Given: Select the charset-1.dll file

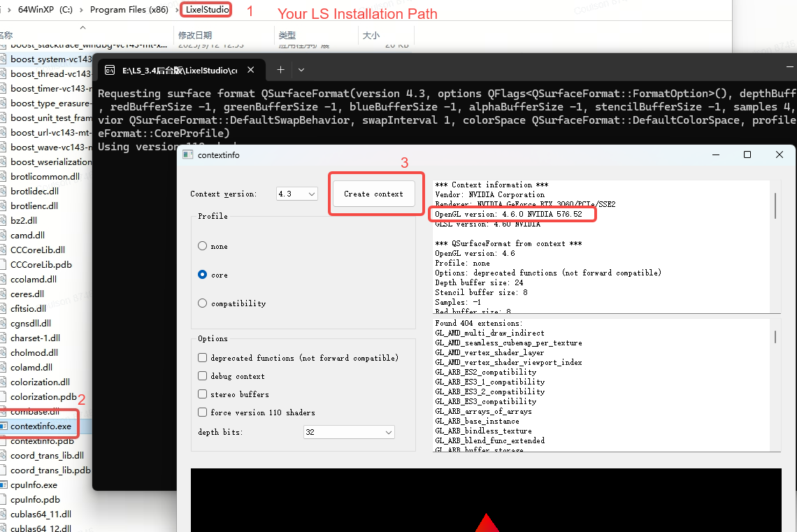Looking at the screenshot, I should (x=35, y=338).
